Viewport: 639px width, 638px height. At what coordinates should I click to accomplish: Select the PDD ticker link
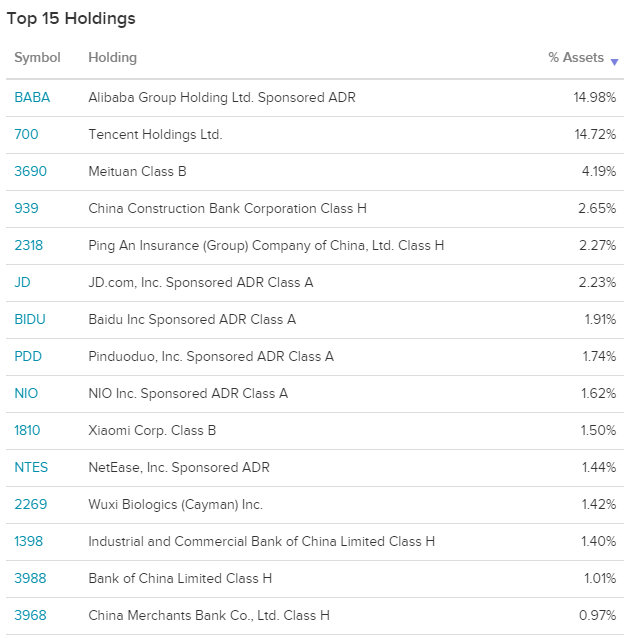28,356
